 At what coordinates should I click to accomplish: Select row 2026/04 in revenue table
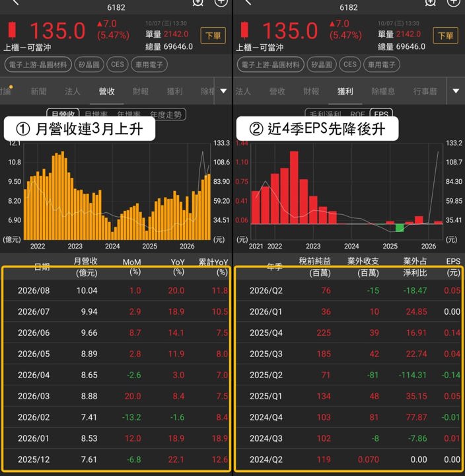[x=116, y=375]
